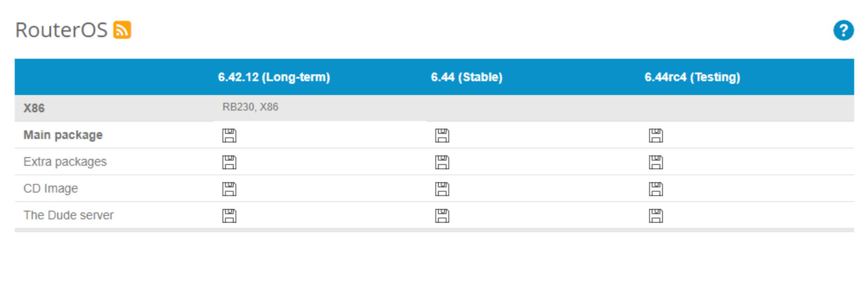The width and height of the screenshot is (868, 298).
Task: Download Testing CD Image
Action: pos(656,189)
